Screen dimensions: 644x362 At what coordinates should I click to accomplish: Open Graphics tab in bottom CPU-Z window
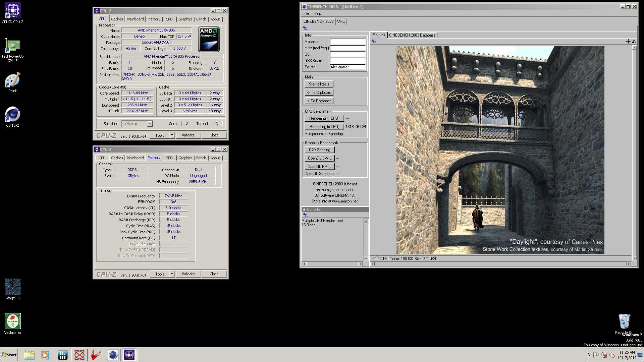click(x=185, y=158)
